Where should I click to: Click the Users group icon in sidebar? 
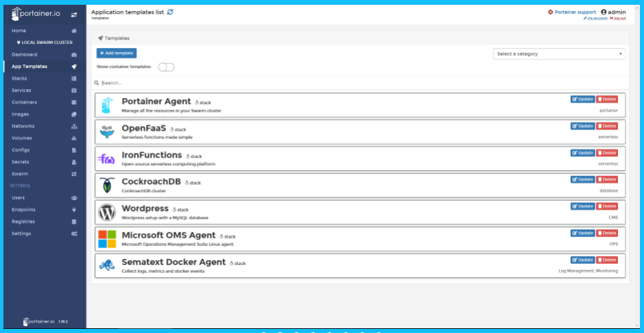pos(74,197)
